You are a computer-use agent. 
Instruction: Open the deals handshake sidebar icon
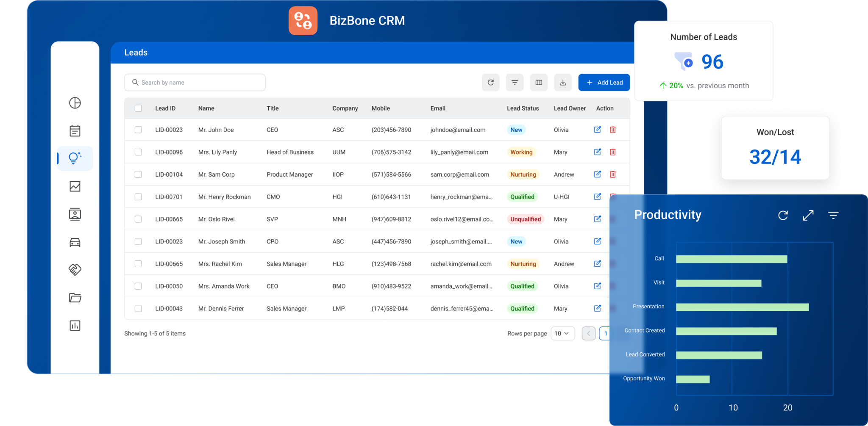[75, 270]
